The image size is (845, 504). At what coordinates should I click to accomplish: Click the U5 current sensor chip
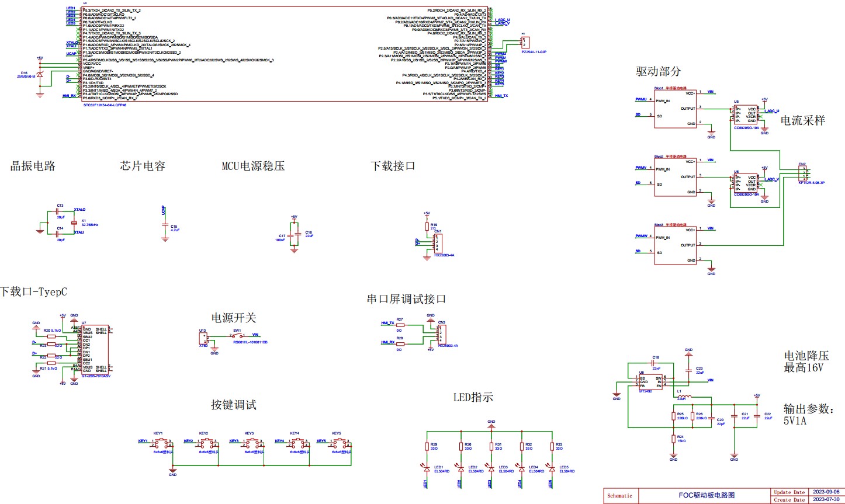(x=746, y=115)
